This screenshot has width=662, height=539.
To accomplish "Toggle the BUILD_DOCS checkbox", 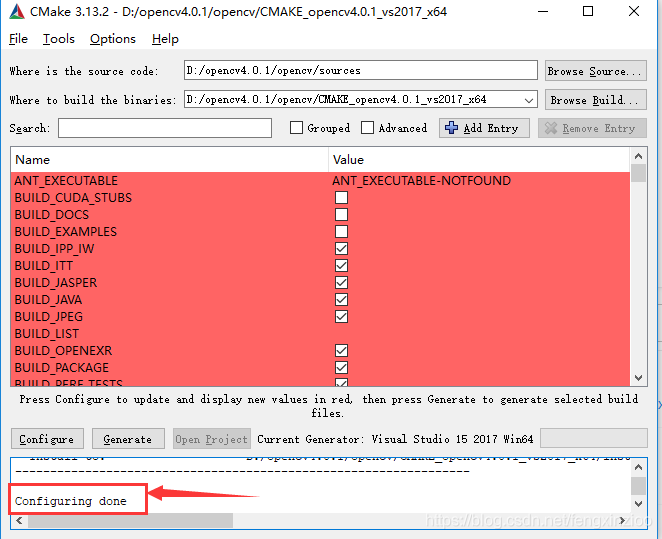I will pyautogui.click(x=341, y=214).
